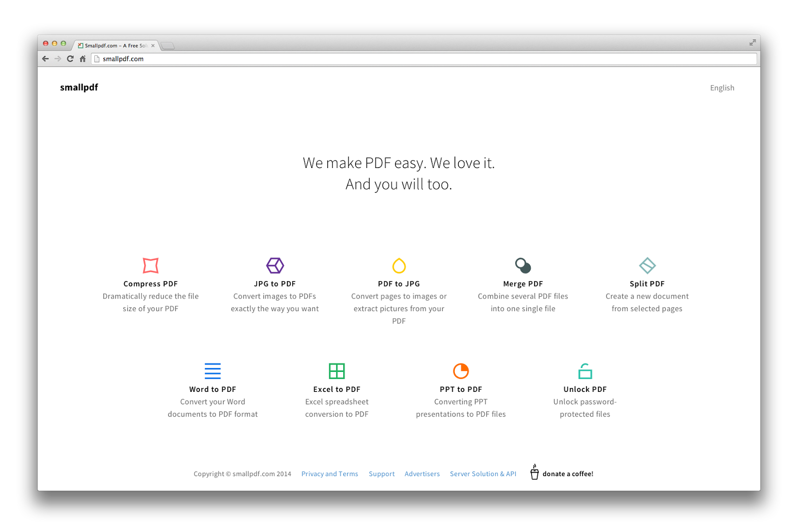This screenshot has width=798, height=532.
Task: Open a new browser tab
Action: click(x=168, y=46)
